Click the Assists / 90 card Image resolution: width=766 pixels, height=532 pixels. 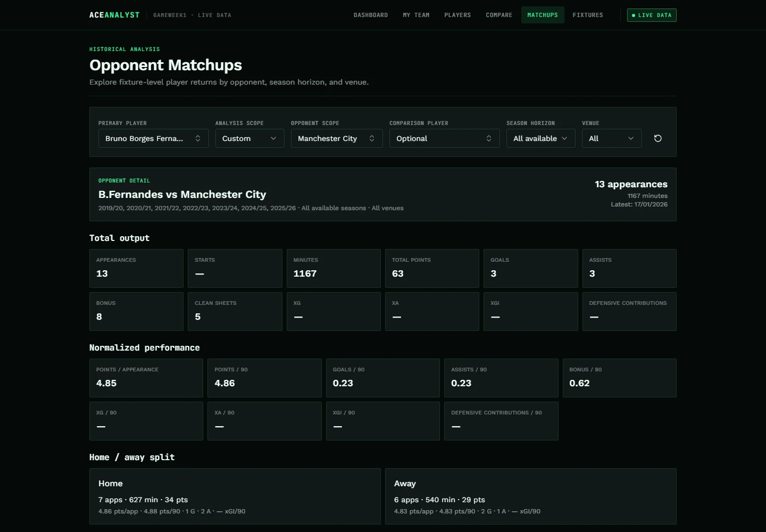tap(501, 378)
